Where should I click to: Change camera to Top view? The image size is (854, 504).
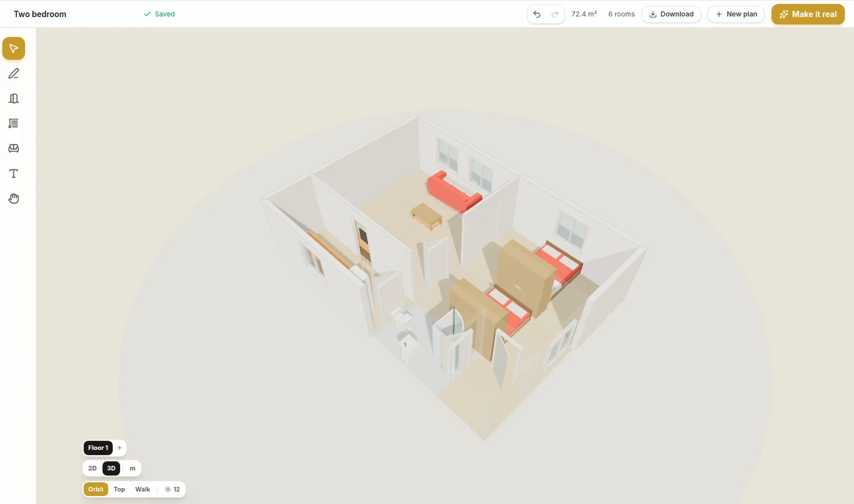(x=120, y=489)
